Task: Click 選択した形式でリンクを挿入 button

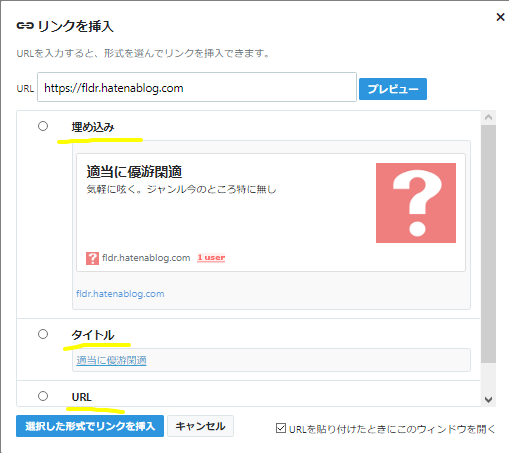Action: (90, 426)
